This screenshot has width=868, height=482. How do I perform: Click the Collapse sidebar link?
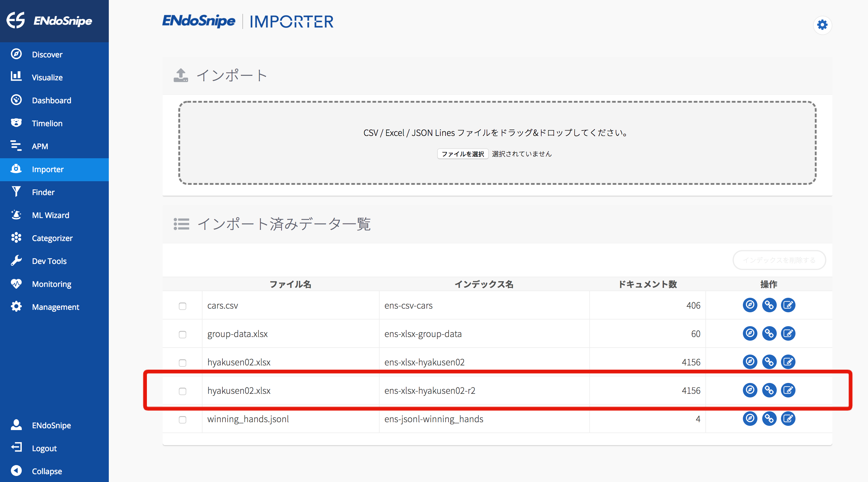54,471
